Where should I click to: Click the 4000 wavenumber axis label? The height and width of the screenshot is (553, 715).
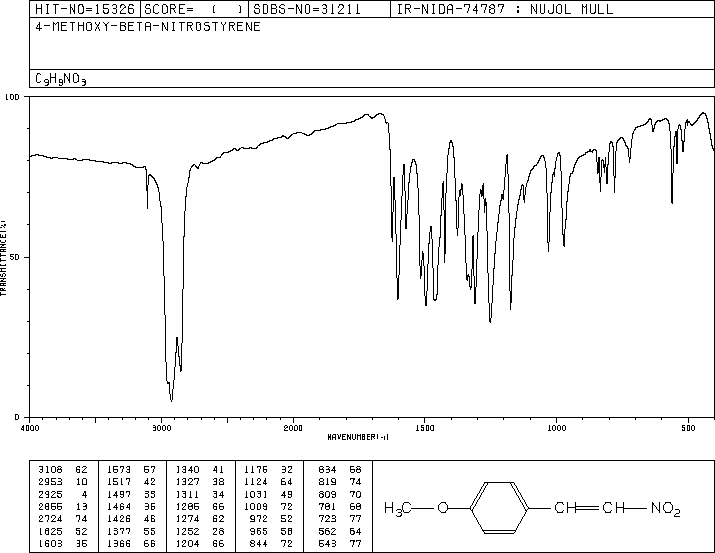pyautogui.click(x=30, y=428)
